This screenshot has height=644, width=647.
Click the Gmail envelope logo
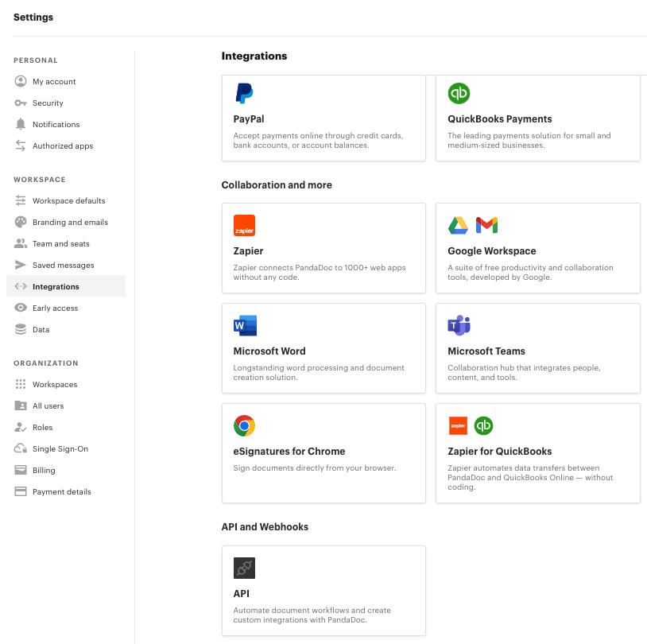tap(487, 226)
